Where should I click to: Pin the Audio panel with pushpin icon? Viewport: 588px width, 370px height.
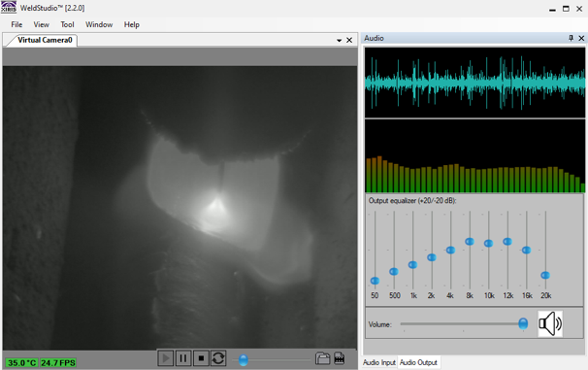(572, 38)
